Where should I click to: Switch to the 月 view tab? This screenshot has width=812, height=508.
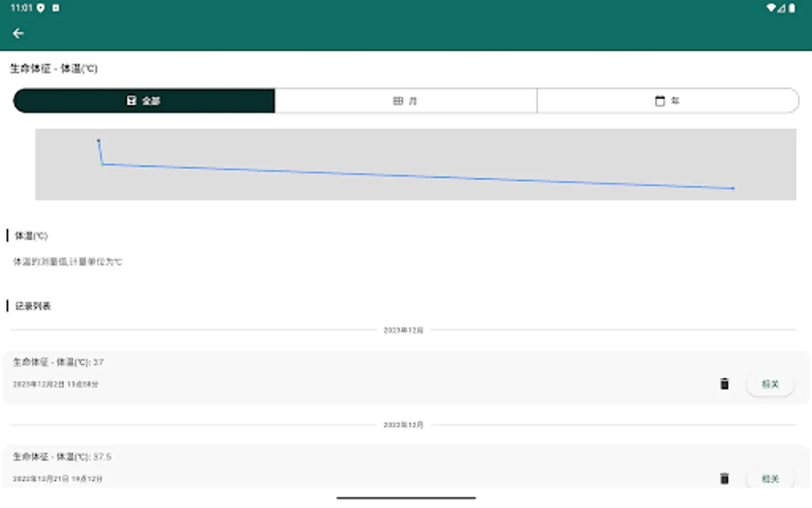405,100
